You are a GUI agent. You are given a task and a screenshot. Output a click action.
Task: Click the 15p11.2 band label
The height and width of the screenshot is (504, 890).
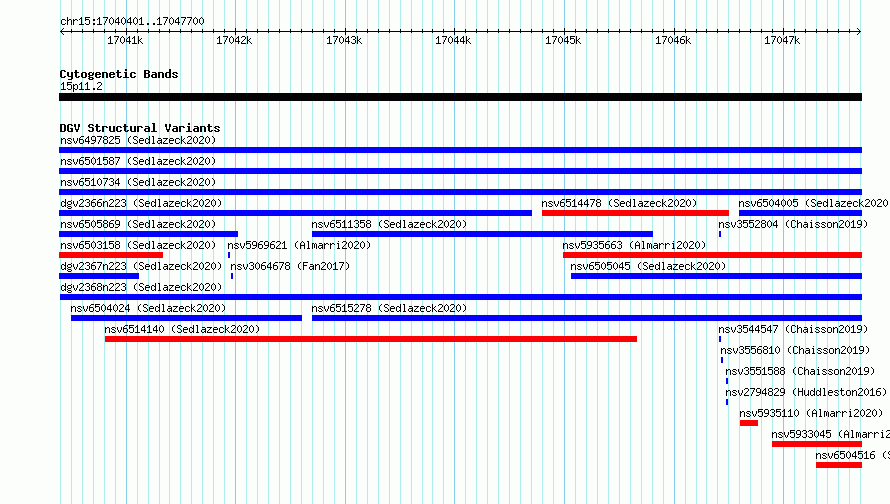[81, 86]
